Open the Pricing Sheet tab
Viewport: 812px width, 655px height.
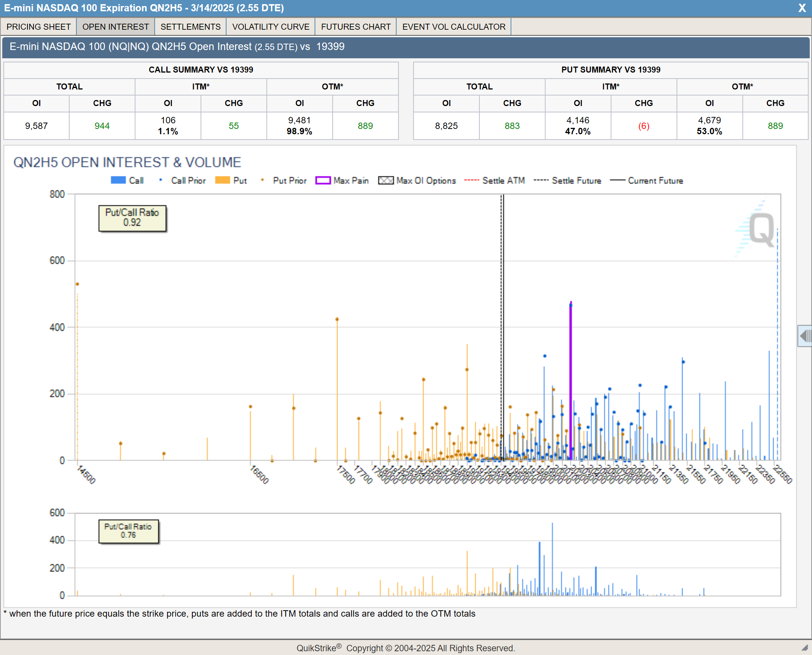(x=38, y=27)
